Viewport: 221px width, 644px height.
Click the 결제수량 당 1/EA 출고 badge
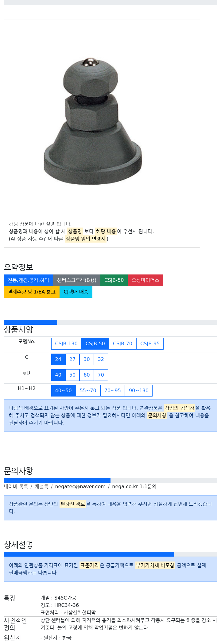click(32, 292)
